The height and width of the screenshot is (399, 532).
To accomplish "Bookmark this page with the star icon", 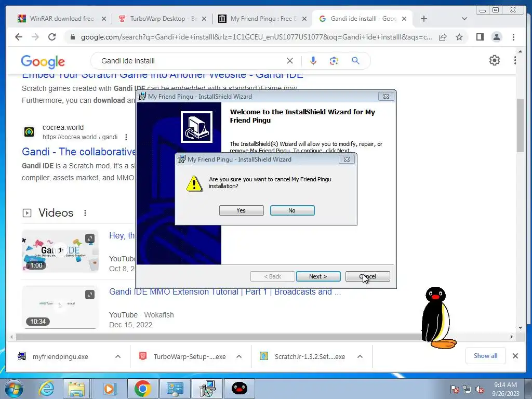I will [459, 37].
